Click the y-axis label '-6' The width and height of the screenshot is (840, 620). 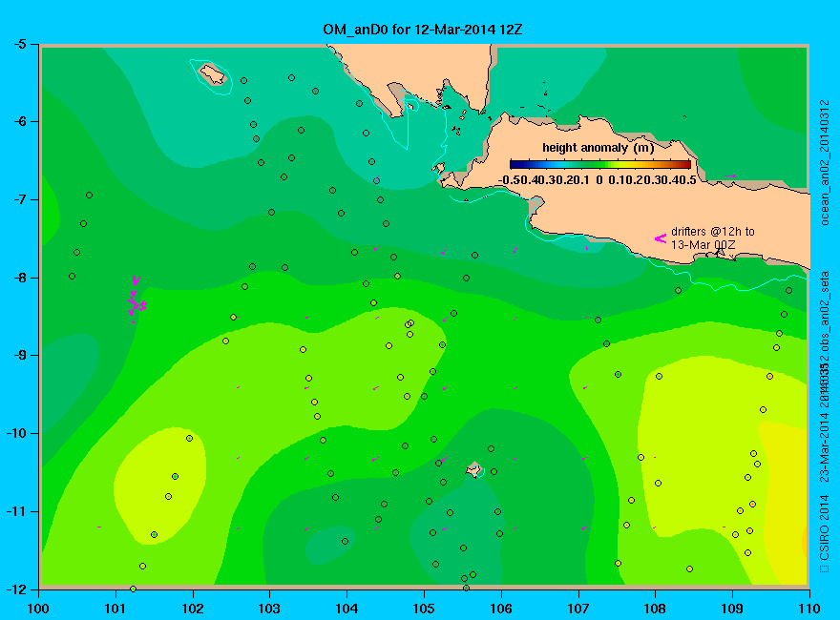[19, 121]
